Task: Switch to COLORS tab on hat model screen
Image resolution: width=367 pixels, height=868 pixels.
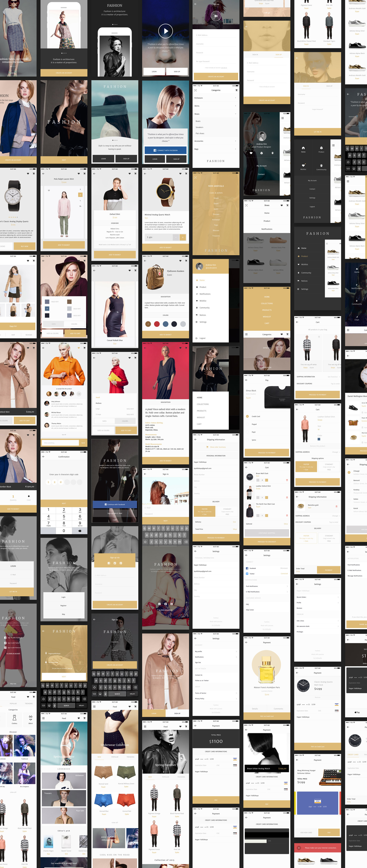Action: 74,324
